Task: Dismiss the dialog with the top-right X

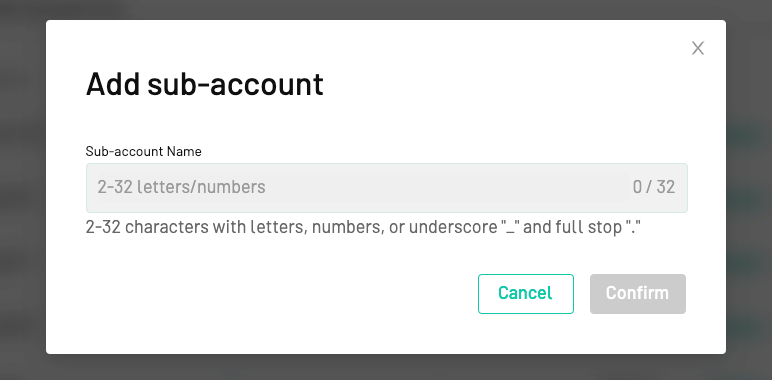Action: click(698, 48)
